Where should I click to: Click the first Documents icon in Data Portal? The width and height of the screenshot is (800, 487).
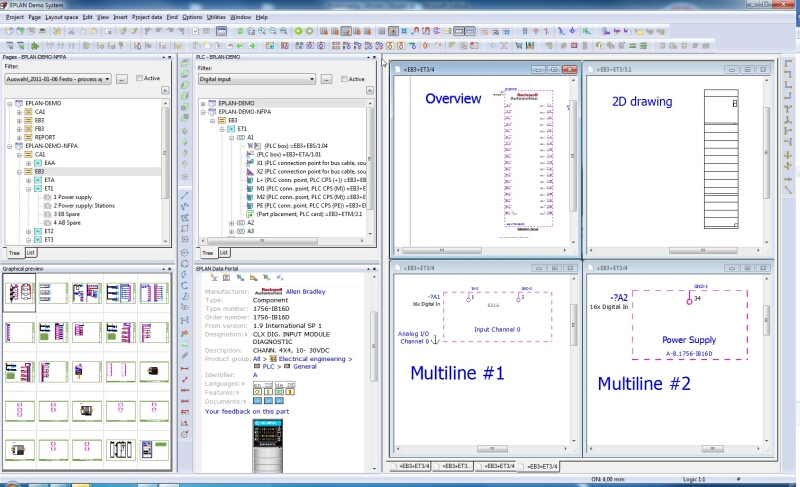[258, 401]
